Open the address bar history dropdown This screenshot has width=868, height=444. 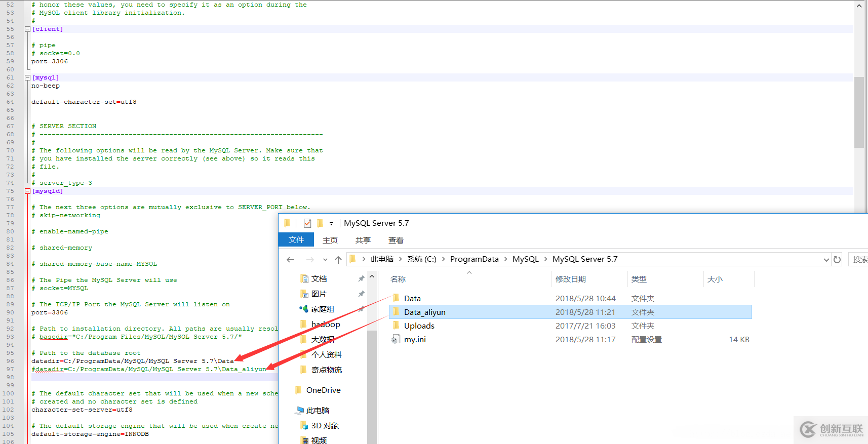[826, 260]
